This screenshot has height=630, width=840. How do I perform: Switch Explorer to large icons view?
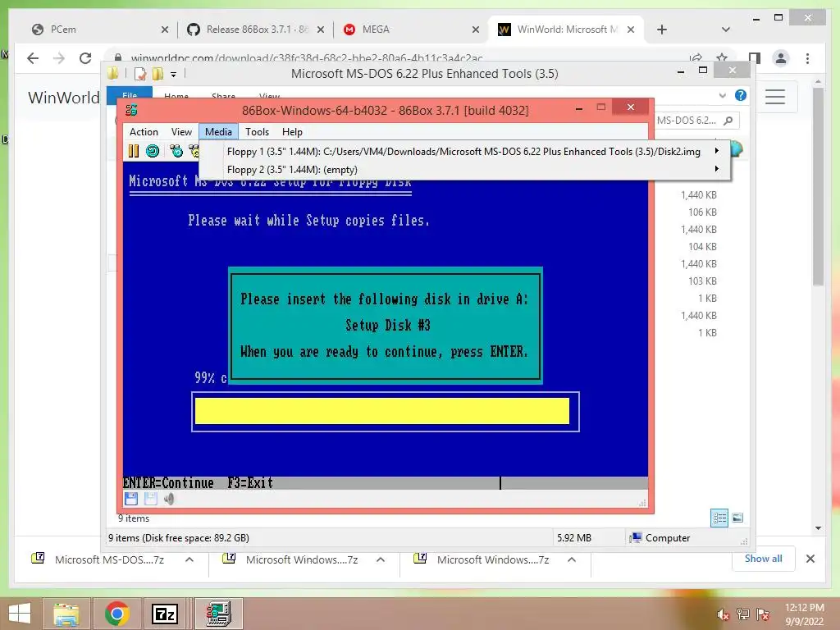737,518
